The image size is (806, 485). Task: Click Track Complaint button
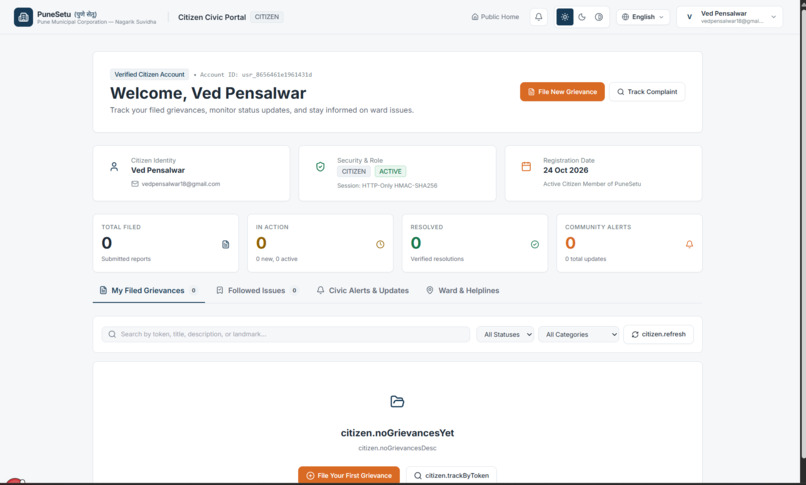coord(647,92)
